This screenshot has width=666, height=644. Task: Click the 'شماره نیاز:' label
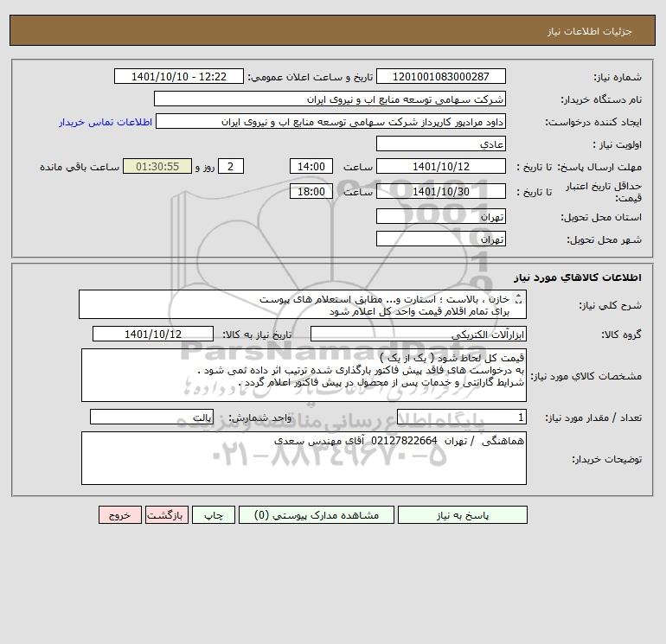[x=618, y=77]
